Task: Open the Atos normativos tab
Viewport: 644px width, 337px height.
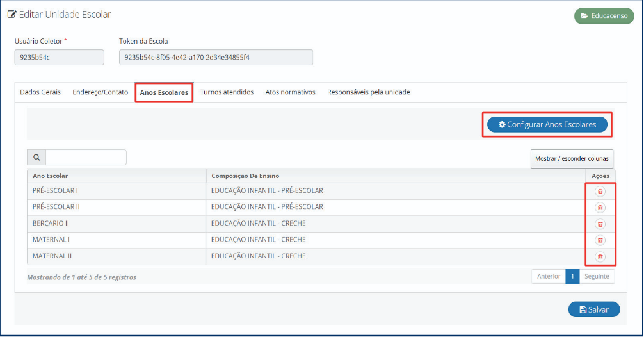Action: point(290,92)
